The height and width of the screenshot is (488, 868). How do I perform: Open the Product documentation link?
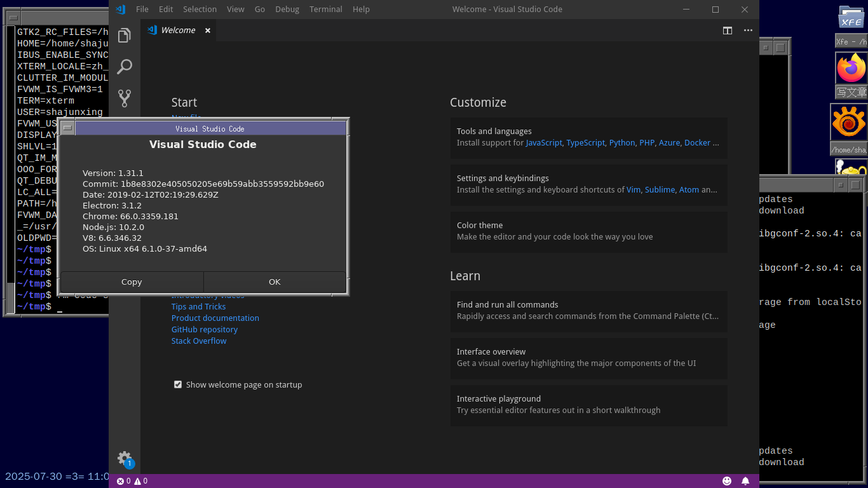tap(215, 318)
